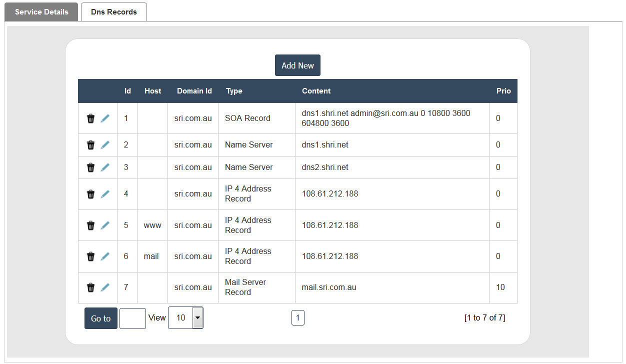Edit the SOA Record entry
Image resolution: width=626 pixels, height=364 pixels.
[105, 118]
